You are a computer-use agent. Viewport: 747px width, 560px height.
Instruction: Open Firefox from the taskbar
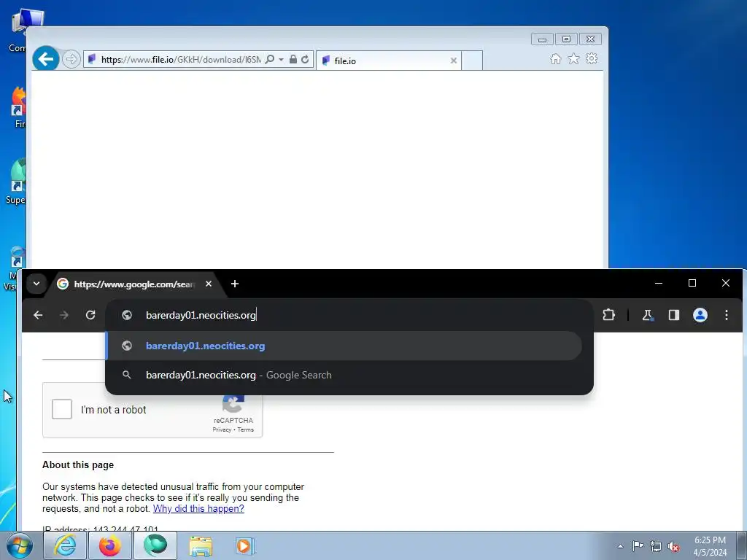point(110,545)
